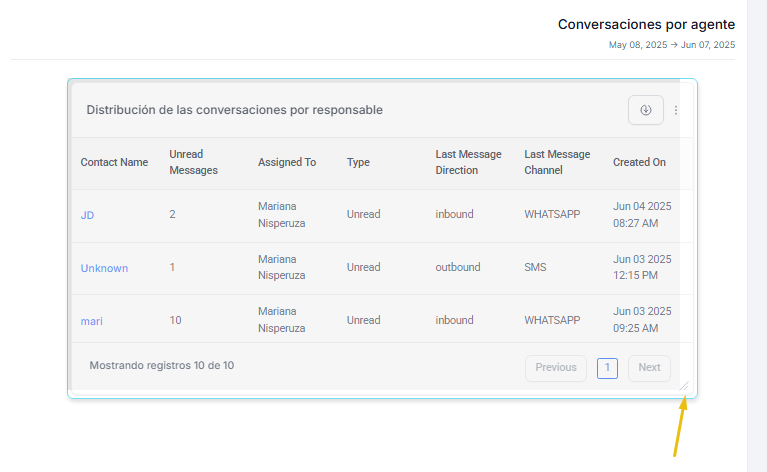The width and height of the screenshot is (767, 472).
Task: Open the three-dot widget options menu
Action: pos(676,110)
